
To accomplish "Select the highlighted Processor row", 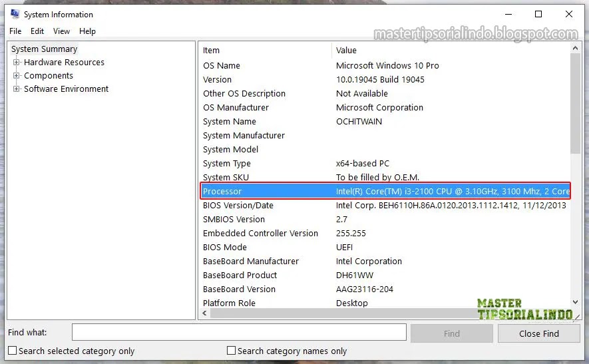I will (385, 191).
